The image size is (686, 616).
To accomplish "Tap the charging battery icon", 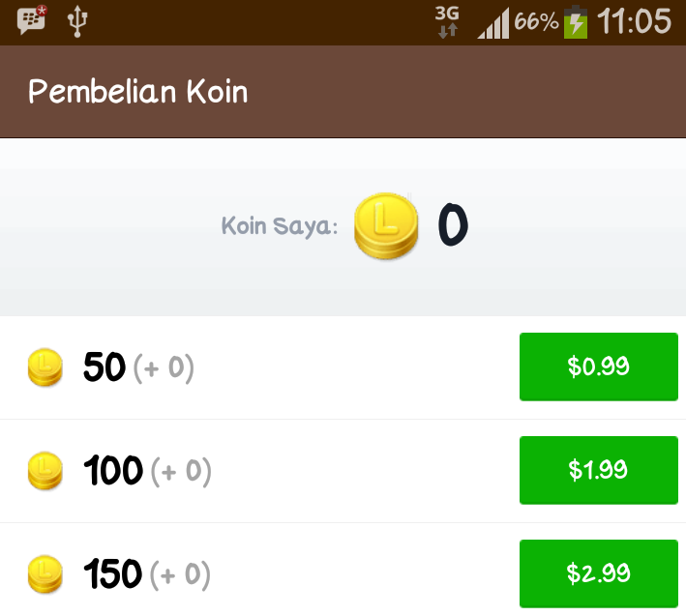I will [x=576, y=22].
